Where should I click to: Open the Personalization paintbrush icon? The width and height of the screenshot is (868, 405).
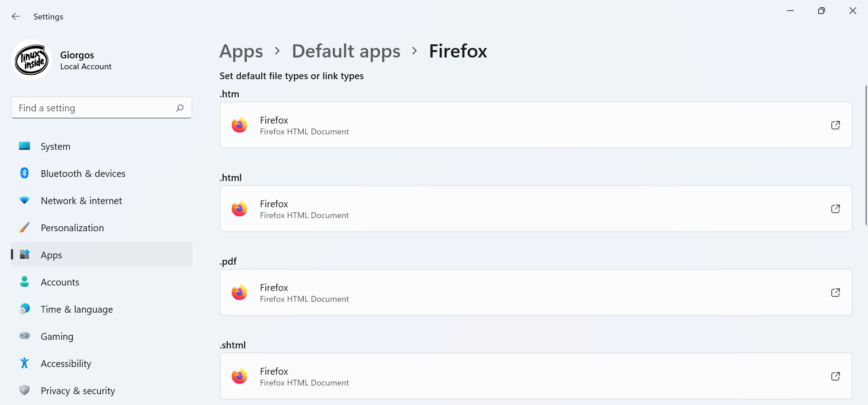click(24, 228)
